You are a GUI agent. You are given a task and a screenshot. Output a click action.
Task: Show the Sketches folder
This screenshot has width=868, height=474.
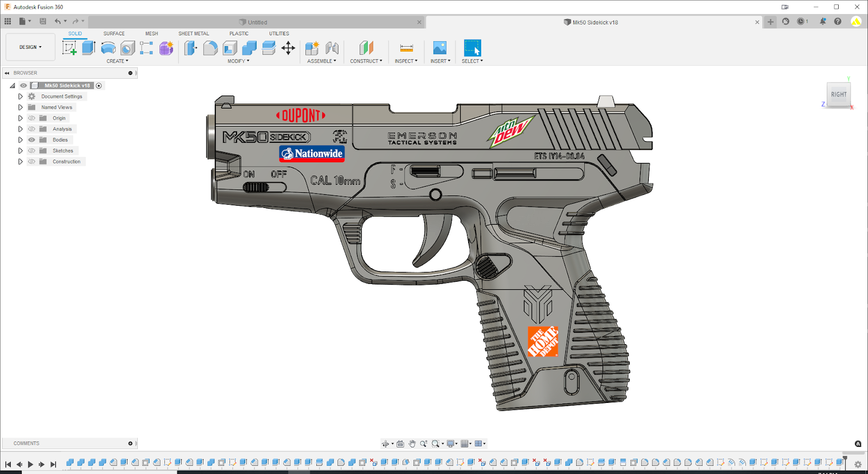click(x=31, y=150)
